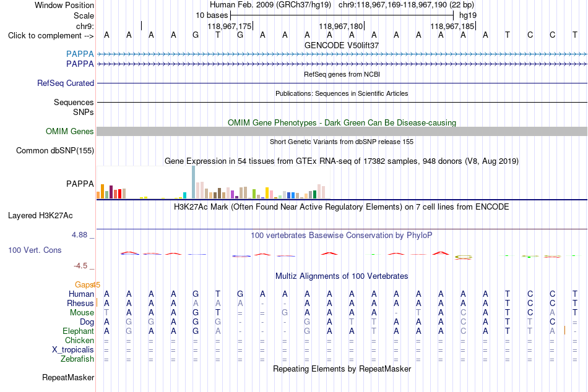Click the "SNPs" track label
The image size is (588, 392).
coord(84,112)
